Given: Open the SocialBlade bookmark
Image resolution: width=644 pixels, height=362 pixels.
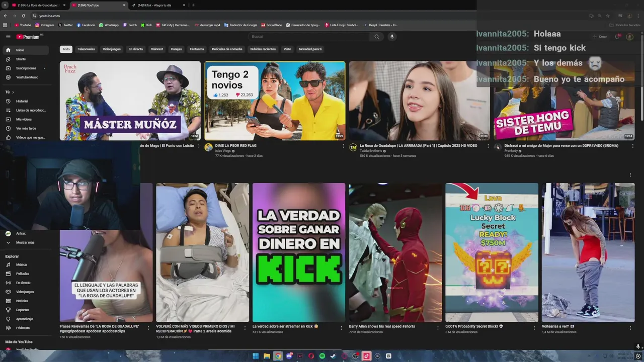Looking at the screenshot, I should tap(272, 25).
